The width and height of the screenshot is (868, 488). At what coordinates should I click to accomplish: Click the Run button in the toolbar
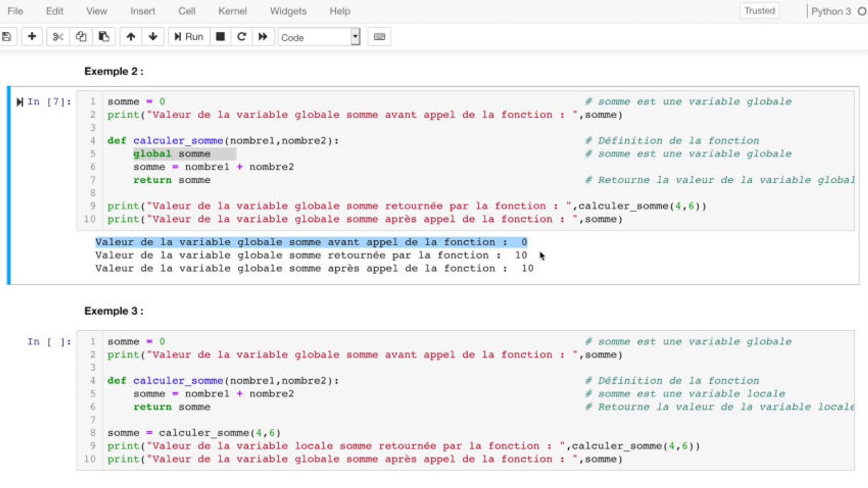pyautogui.click(x=189, y=37)
